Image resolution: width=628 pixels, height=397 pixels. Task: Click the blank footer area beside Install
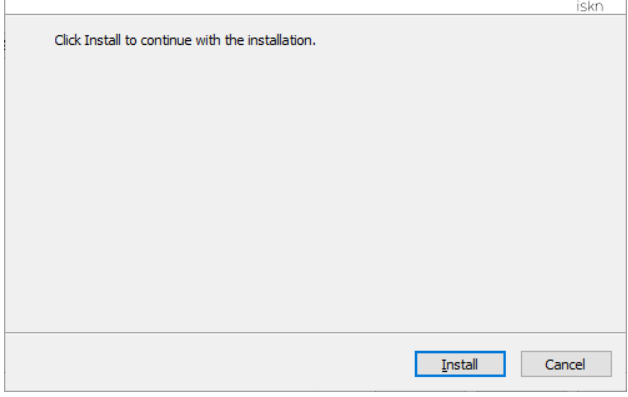point(208,363)
